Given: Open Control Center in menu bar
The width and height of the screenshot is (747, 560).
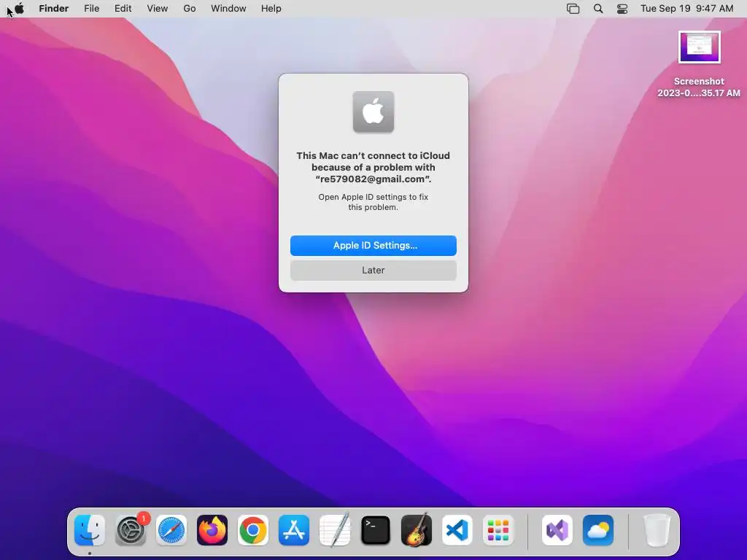Looking at the screenshot, I should tap(622, 9).
